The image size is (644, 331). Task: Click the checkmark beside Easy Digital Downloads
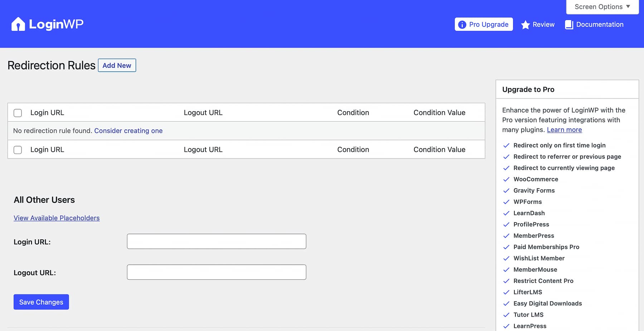point(507,303)
